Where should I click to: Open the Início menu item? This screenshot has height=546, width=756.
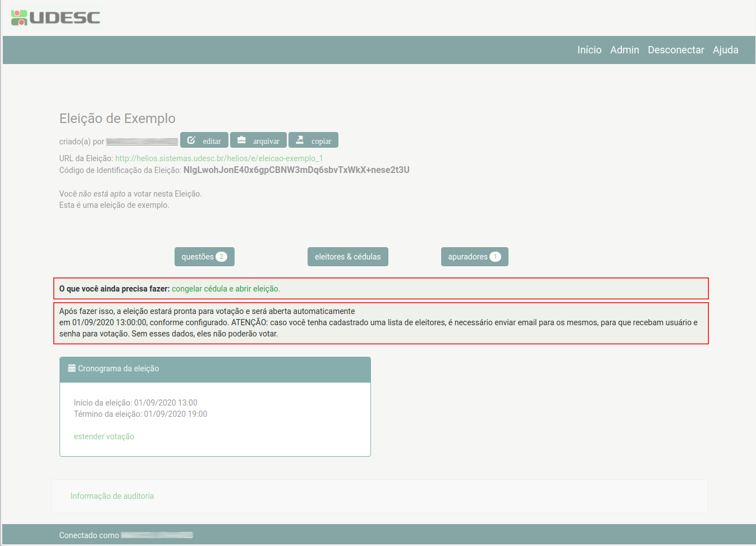(x=589, y=50)
